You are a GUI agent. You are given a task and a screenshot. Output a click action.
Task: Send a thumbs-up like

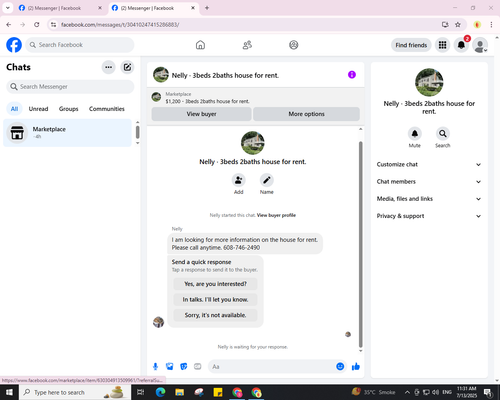click(x=356, y=367)
